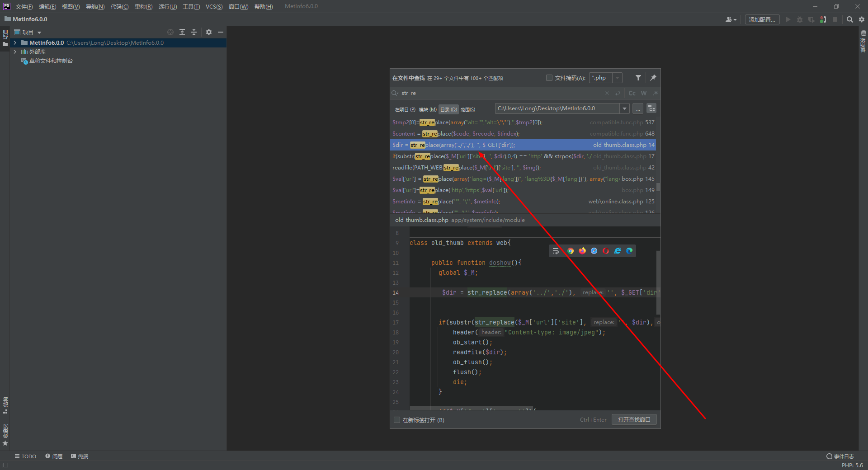The height and width of the screenshot is (470, 868).
Task: Open the 事件日志 event log
Action: click(840, 456)
